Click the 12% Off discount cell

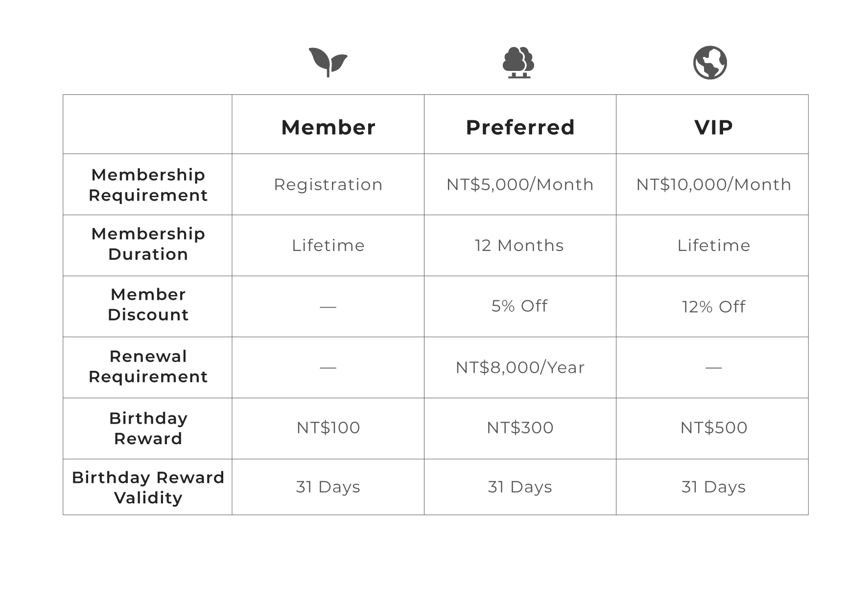tap(713, 307)
